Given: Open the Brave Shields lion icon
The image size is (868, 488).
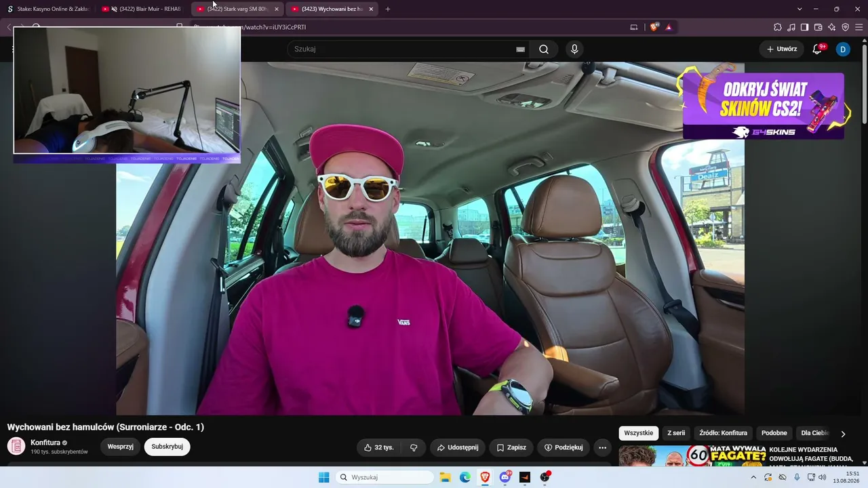Looking at the screenshot, I should [654, 27].
